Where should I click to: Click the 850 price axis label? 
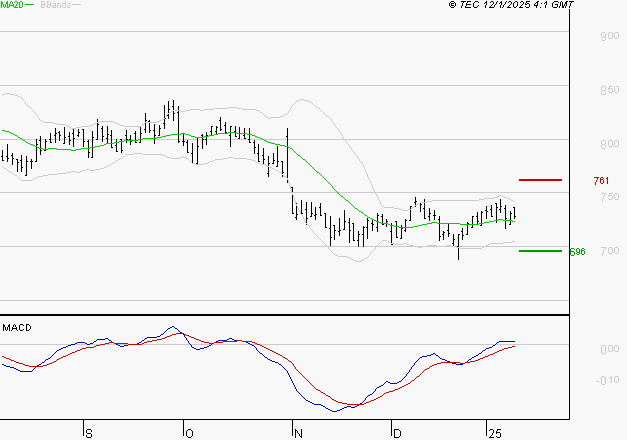(x=610, y=90)
